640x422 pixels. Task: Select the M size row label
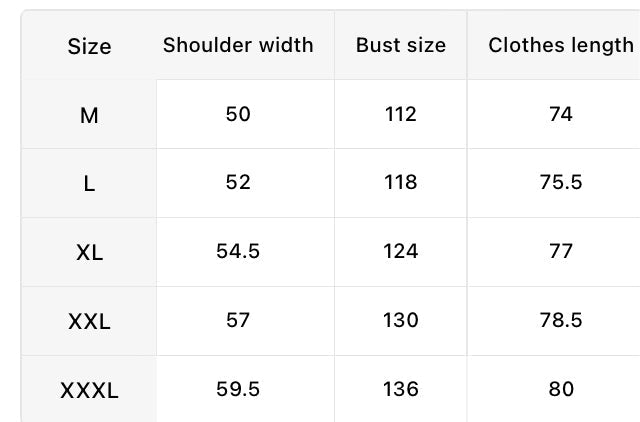point(89,115)
